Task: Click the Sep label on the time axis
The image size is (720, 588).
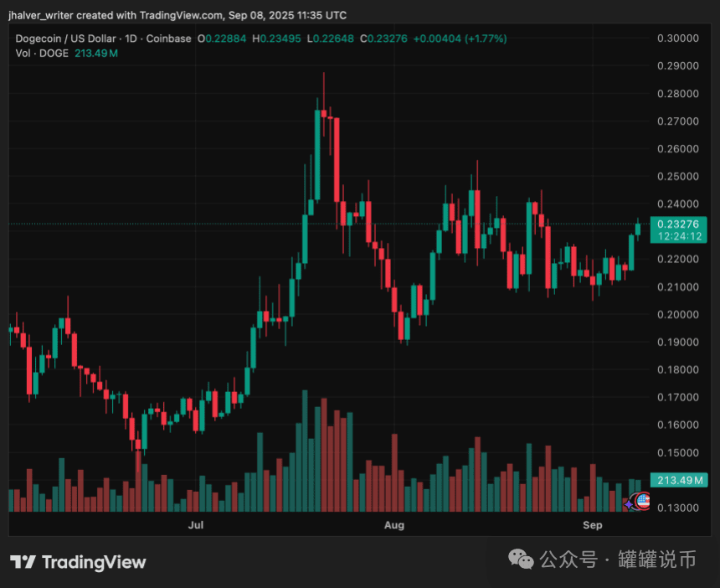Action: 593,525
